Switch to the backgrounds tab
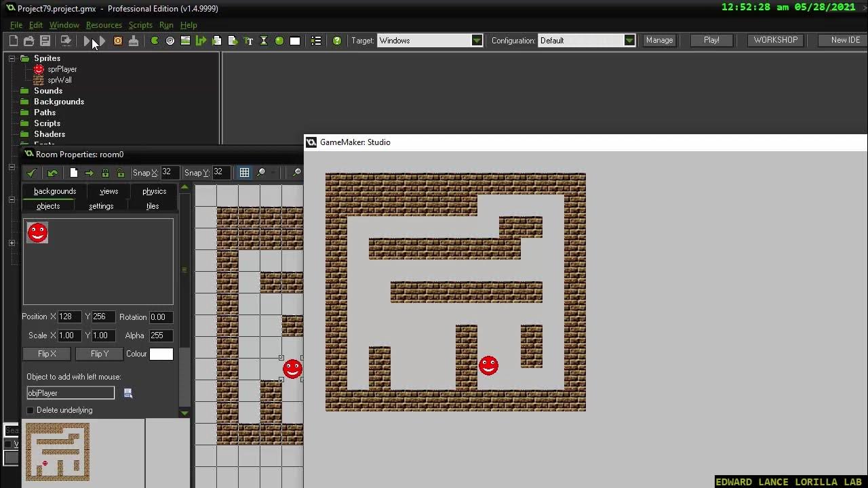Image resolution: width=868 pixels, height=488 pixels. 55,191
